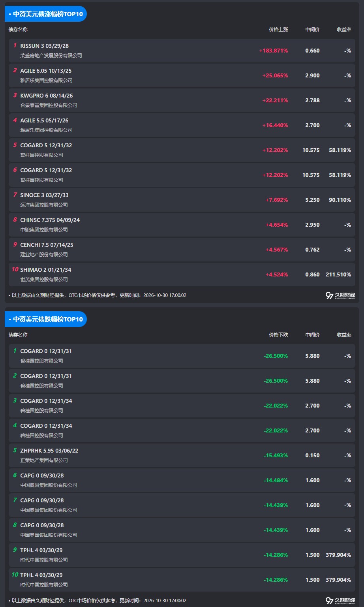Select mid price 2.950
Screen dimensions: 364x607
point(312,225)
